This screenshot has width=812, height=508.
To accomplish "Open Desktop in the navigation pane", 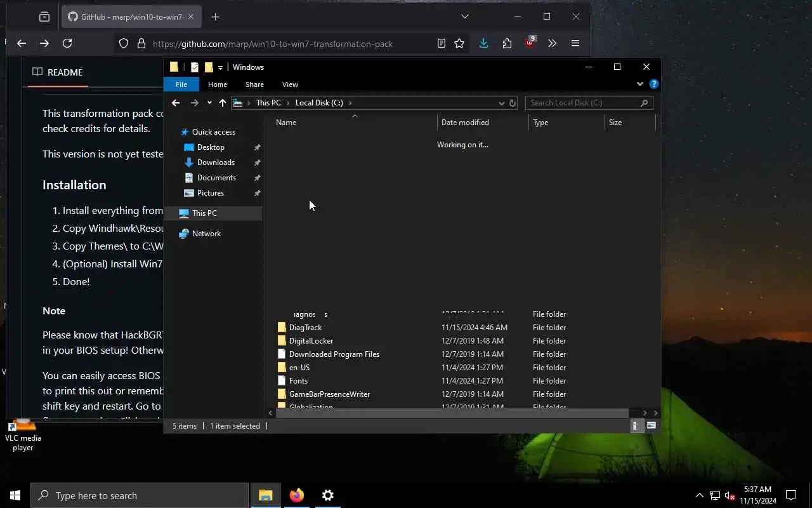I will click(211, 147).
